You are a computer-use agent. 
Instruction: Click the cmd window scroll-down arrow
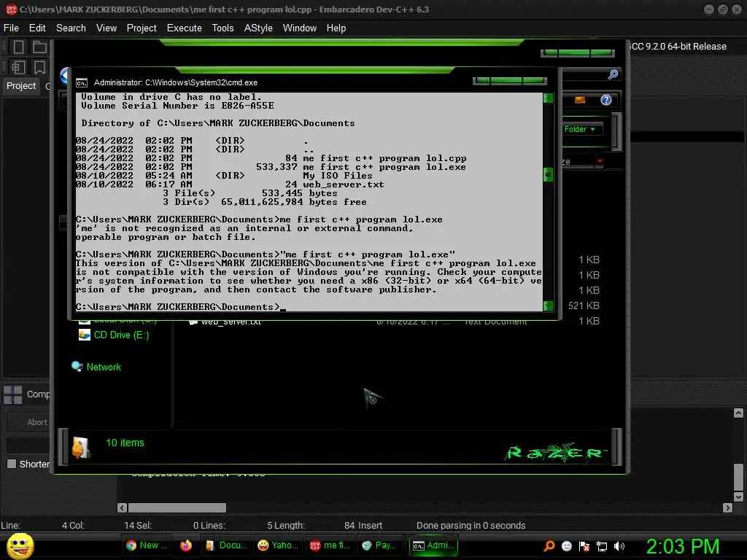click(548, 306)
